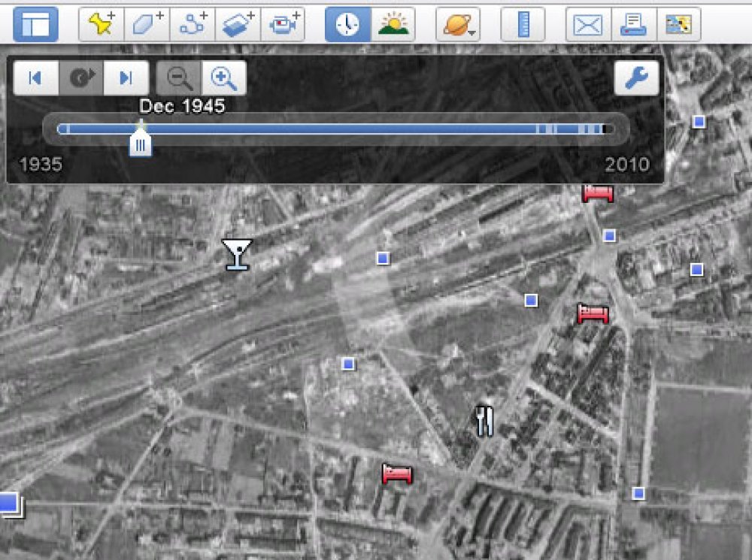Open the ruler measuring tool
This screenshot has width=752, height=560.
pos(523,24)
